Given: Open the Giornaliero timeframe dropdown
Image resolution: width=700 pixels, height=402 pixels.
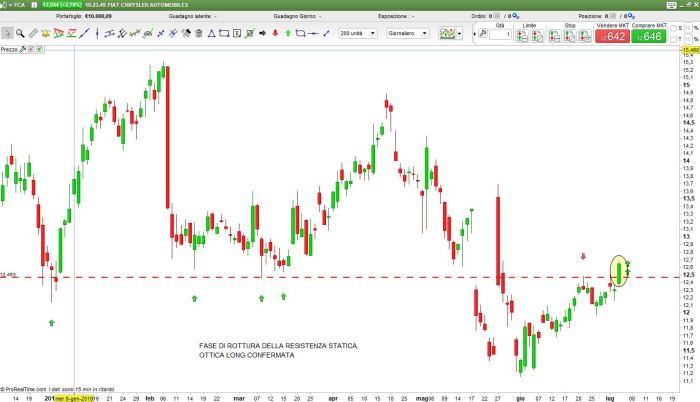Looking at the screenshot, I should (x=408, y=33).
